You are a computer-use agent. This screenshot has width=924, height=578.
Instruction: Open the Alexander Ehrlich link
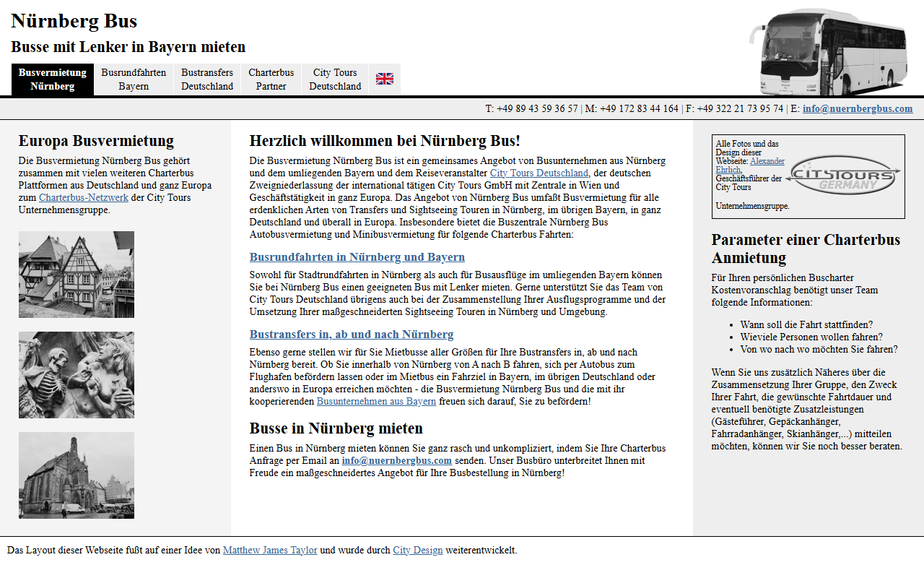[750, 165]
